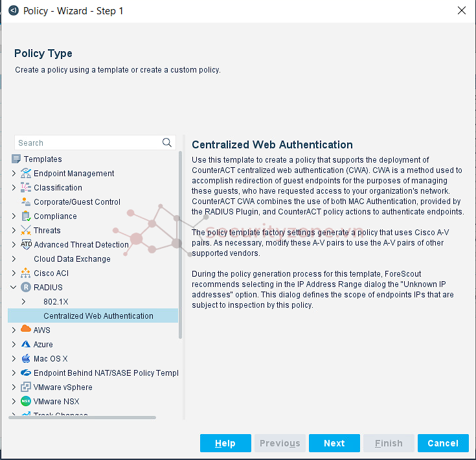
Task: Click the Cisco ACI icon
Action: tap(25, 273)
